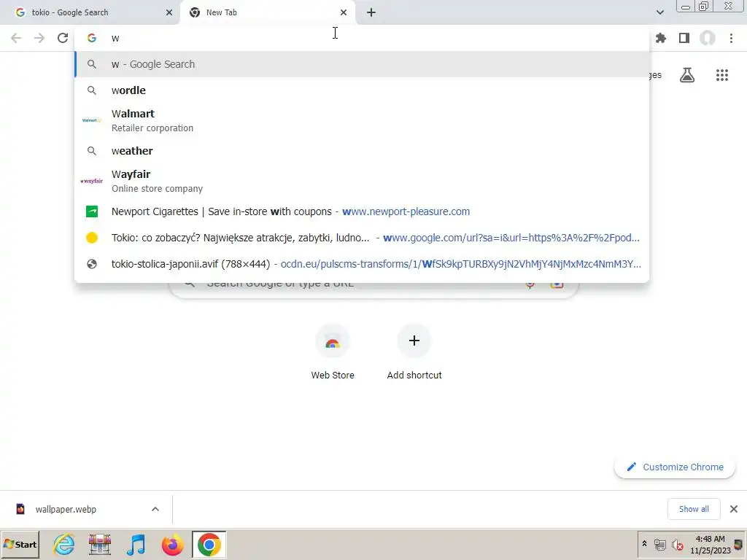Select the Walmart suggestion
The height and width of the screenshot is (560, 747).
tap(362, 120)
